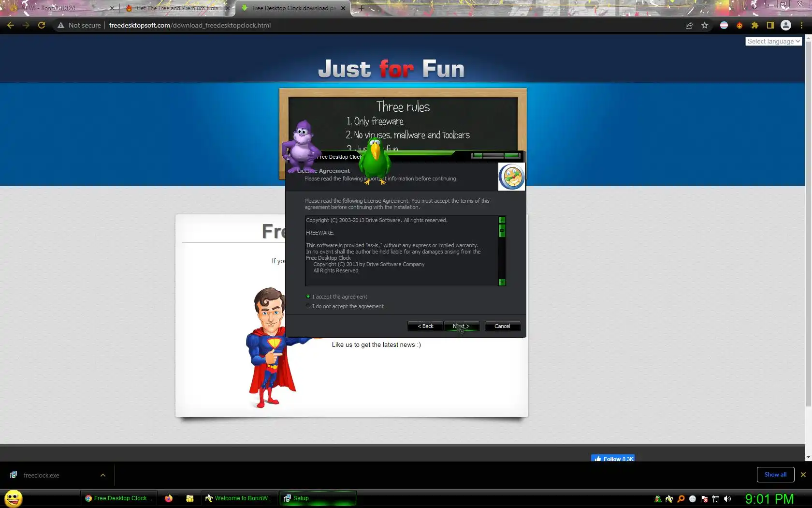Click "Show all" downloads button
Screen dimensions: 812x508
tap(775, 475)
